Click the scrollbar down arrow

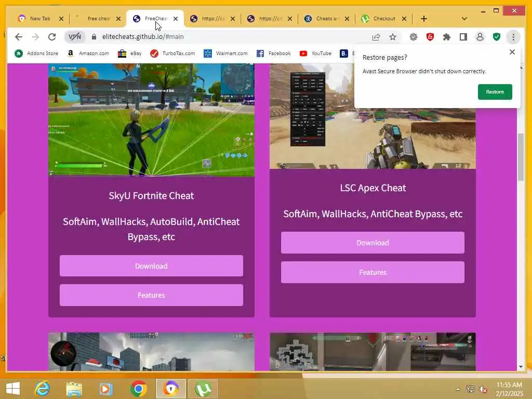point(521,367)
